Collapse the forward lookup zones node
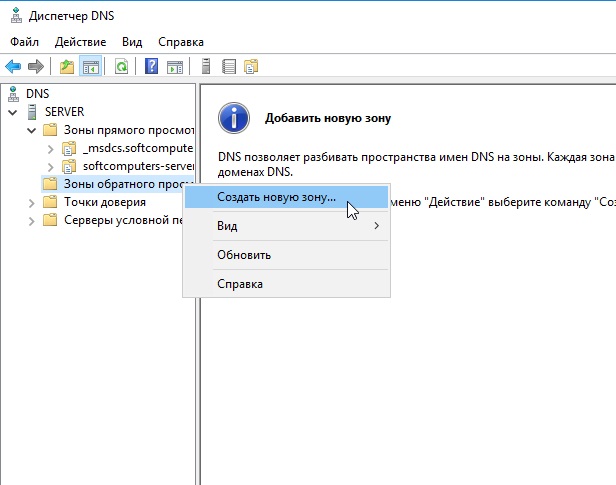Image resolution: width=616 pixels, height=485 pixels. (32, 130)
